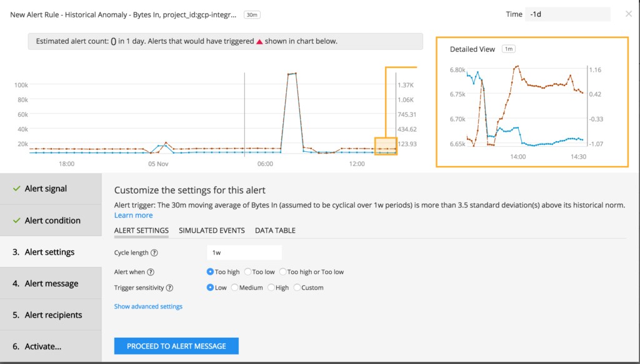
Task: Open the Trigger sensitivity help icon
Action: tap(169, 288)
